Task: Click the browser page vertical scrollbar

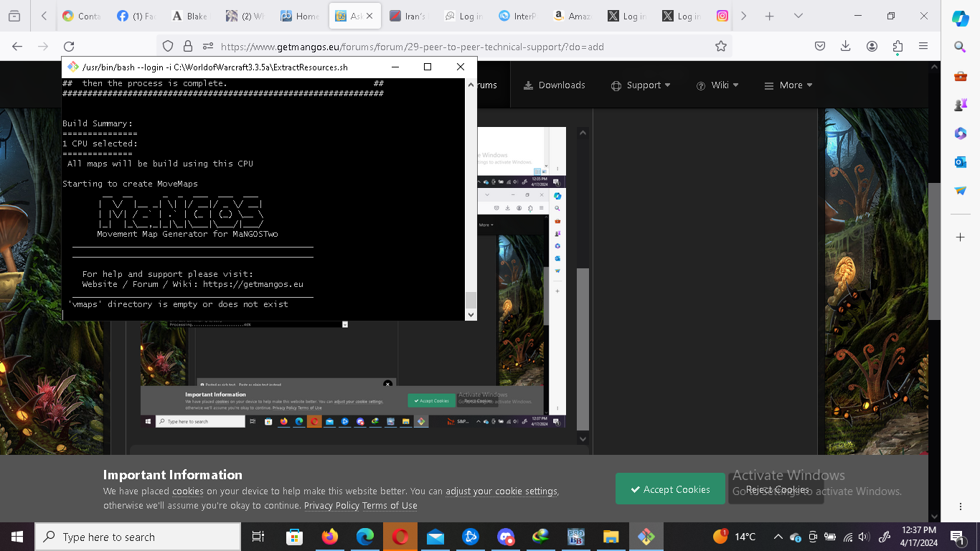Action: 934,251
